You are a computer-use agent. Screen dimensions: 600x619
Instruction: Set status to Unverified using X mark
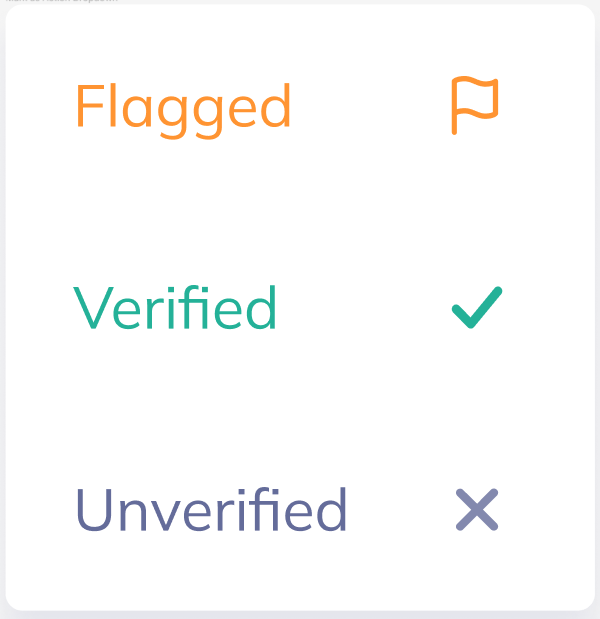click(x=477, y=509)
